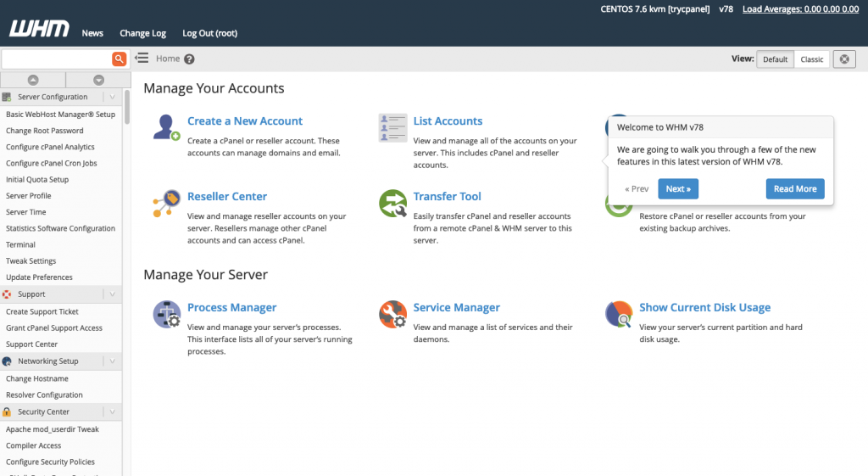
Task: Open the Transfer Tool link
Action: point(448,196)
